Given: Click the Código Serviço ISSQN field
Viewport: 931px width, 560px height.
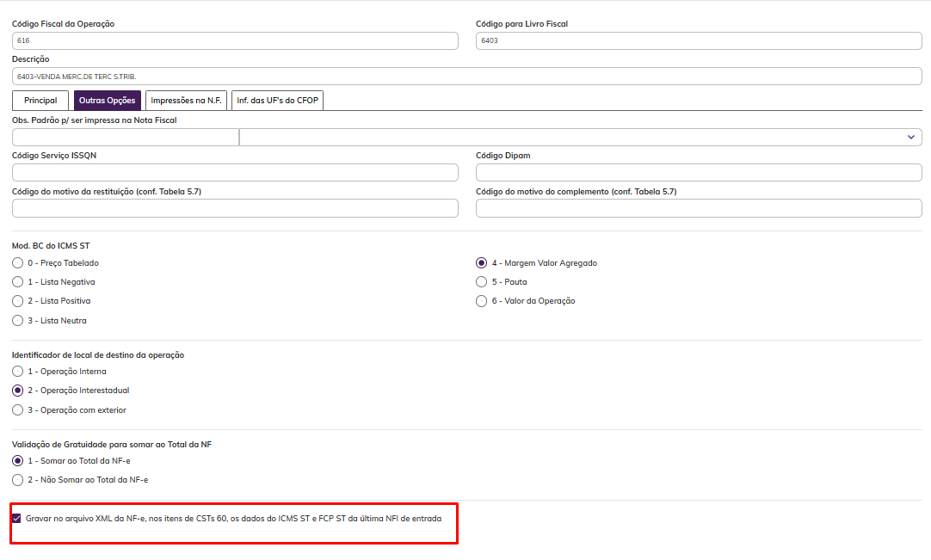Looking at the screenshot, I should coord(235,172).
